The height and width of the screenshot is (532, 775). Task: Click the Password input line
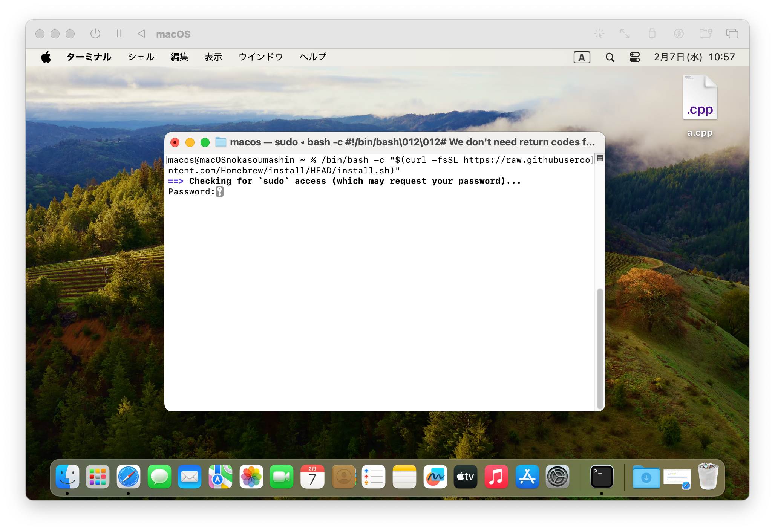(x=220, y=192)
